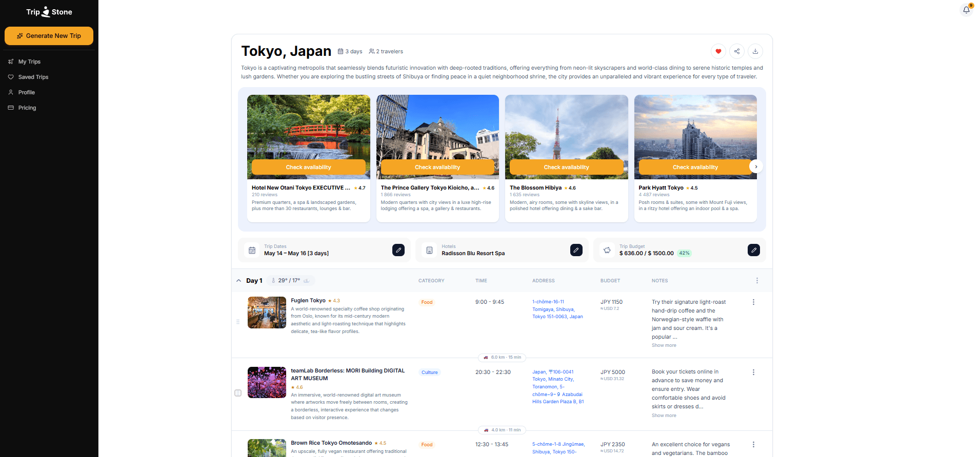Click the 42% budget usage badge
The image size is (980, 457).
pyautogui.click(x=684, y=253)
